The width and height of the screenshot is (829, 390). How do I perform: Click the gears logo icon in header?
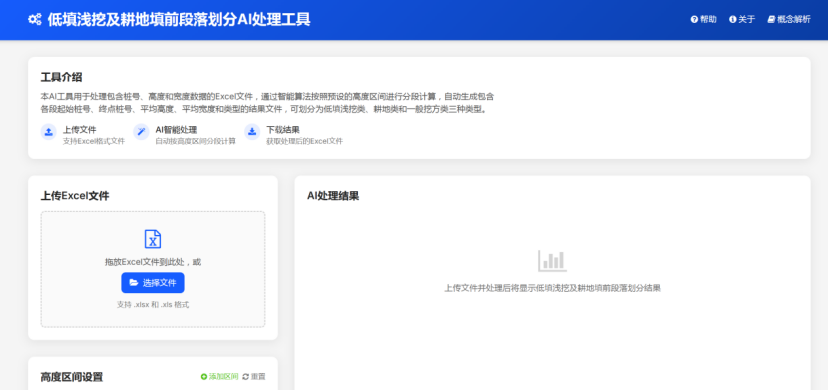[x=35, y=20]
